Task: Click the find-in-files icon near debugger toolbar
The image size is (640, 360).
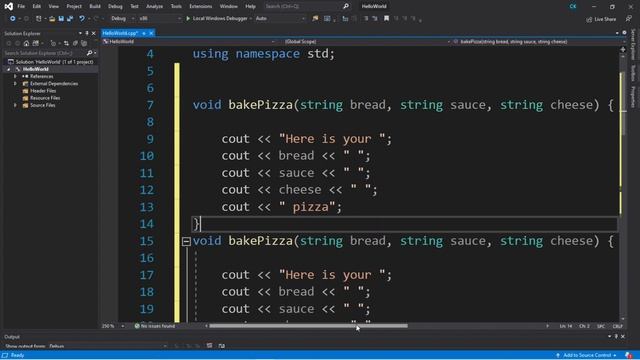Action: tap(315, 18)
